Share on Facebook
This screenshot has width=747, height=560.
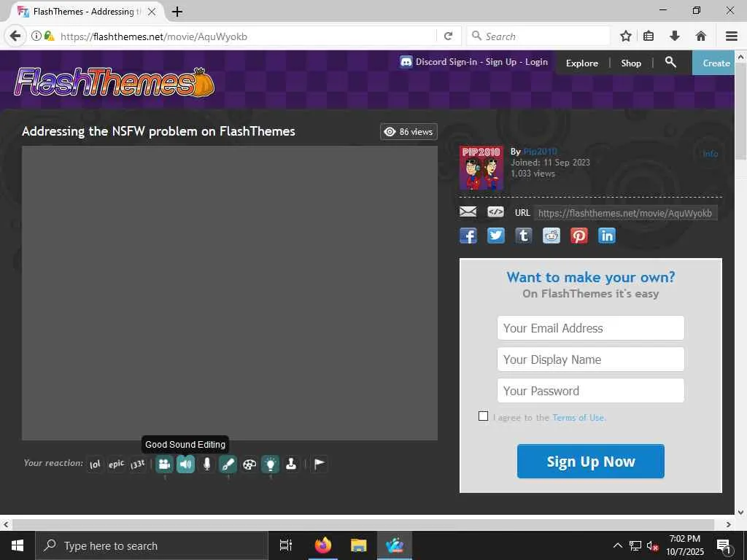tap(468, 236)
